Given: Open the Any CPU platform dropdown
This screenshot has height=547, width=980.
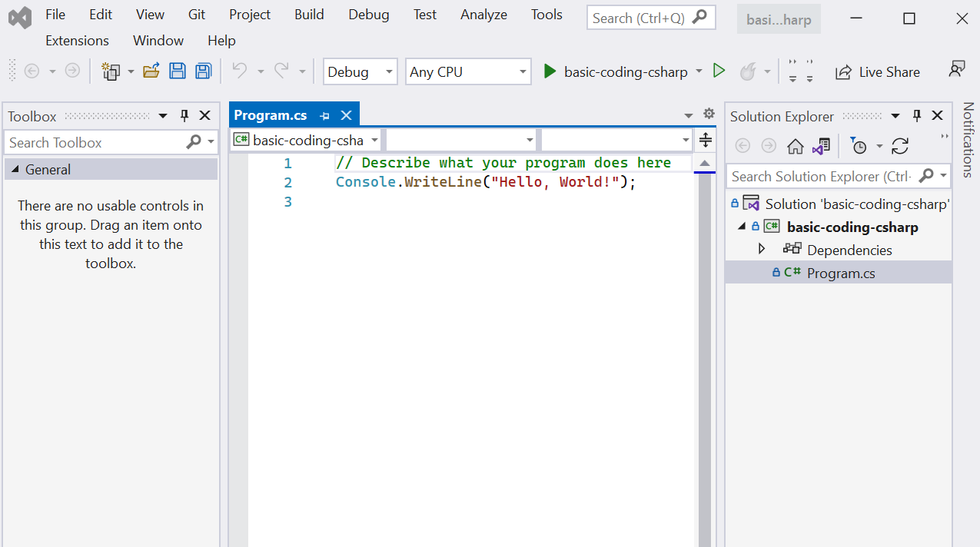Looking at the screenshot, I should point(468,71).
